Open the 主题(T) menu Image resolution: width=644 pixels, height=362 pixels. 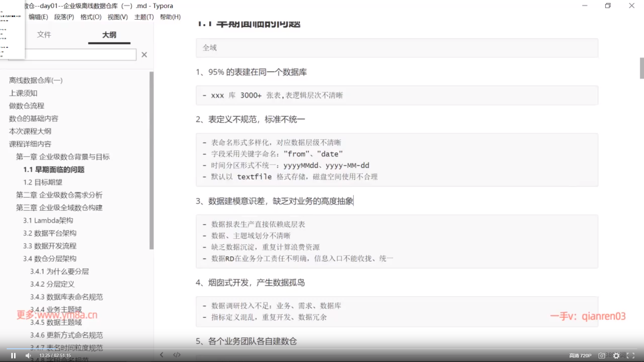click(144, 17)
